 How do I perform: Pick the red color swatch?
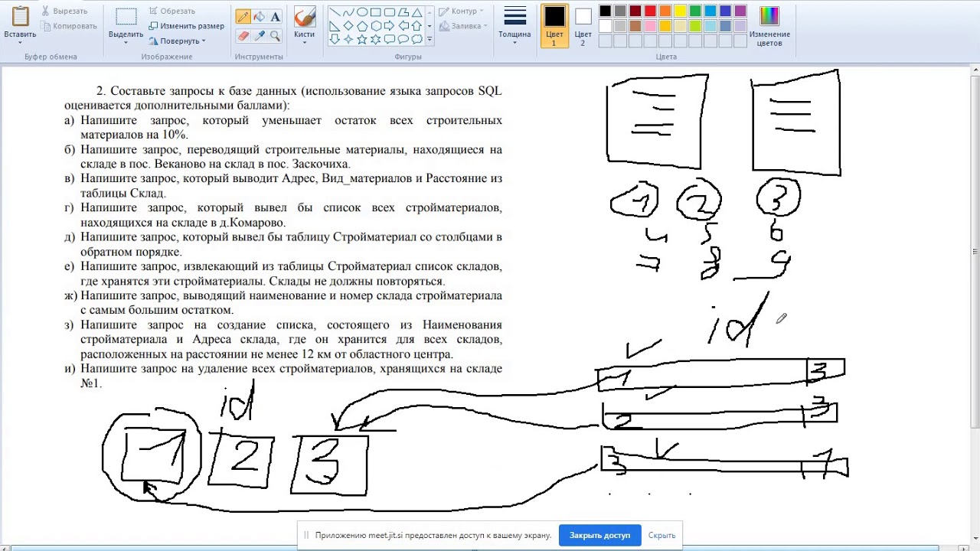[649, 11]
